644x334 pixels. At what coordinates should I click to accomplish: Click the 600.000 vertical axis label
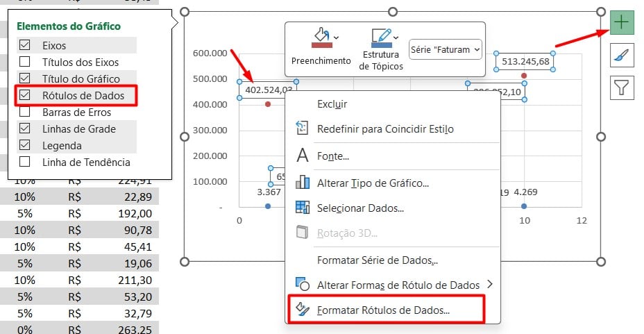210,53
